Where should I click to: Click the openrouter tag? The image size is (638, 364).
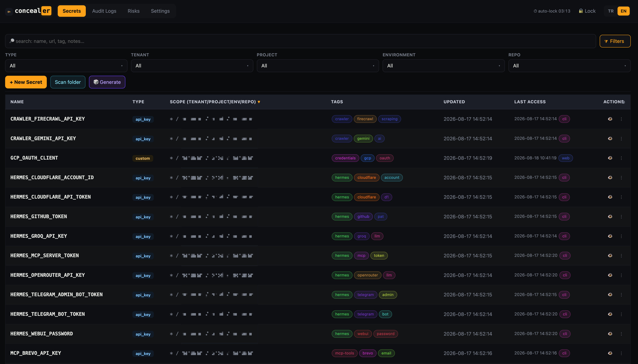(x=368, y=275)
